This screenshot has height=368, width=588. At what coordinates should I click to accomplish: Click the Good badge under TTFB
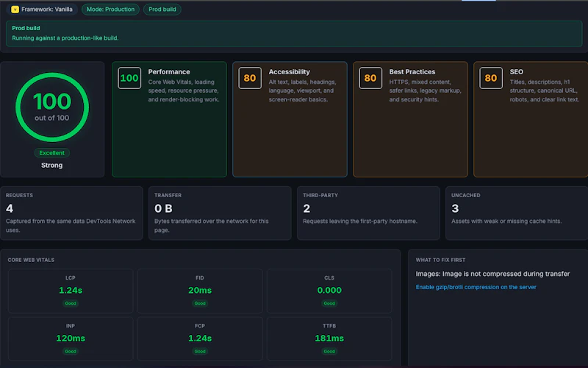tap(329, 352)
